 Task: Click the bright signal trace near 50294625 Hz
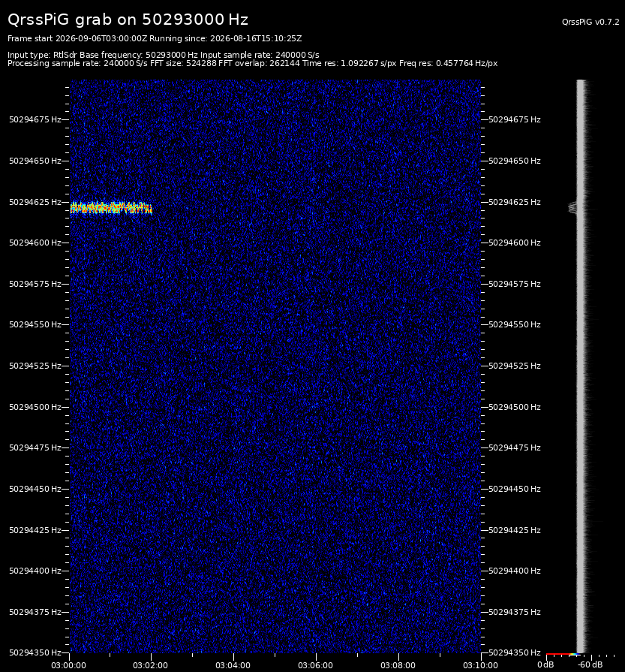click(x=111, y=208)
